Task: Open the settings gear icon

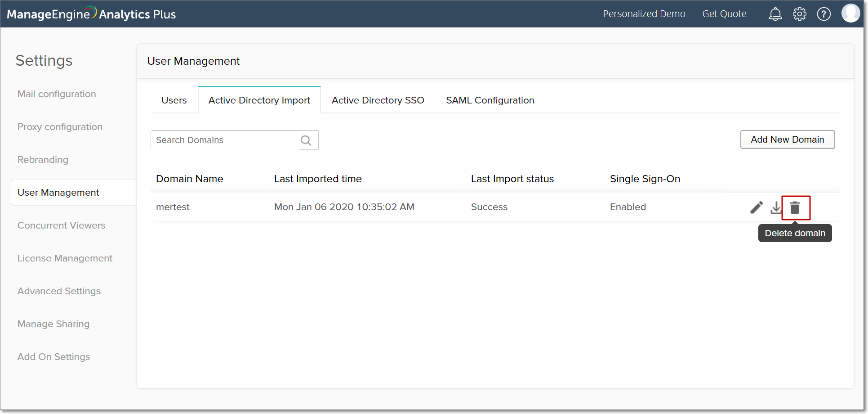Action: coord(799,14)
